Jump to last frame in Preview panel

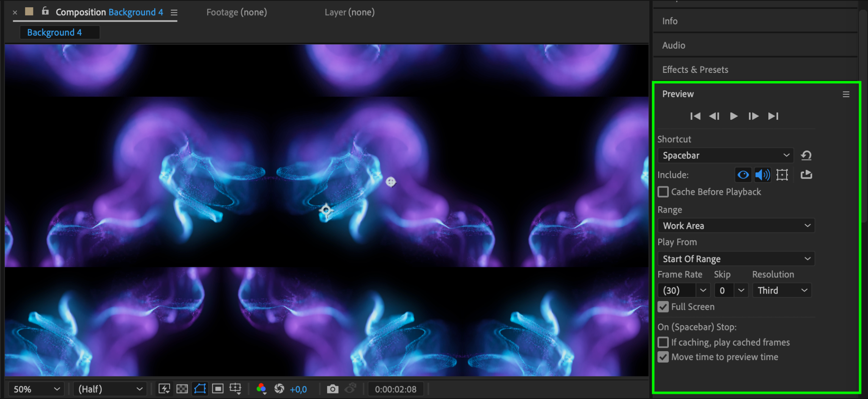coord(773,116)
